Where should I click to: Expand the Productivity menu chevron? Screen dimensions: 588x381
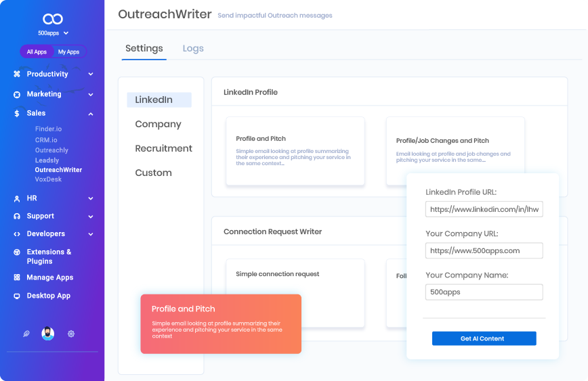tap(91, 74)
